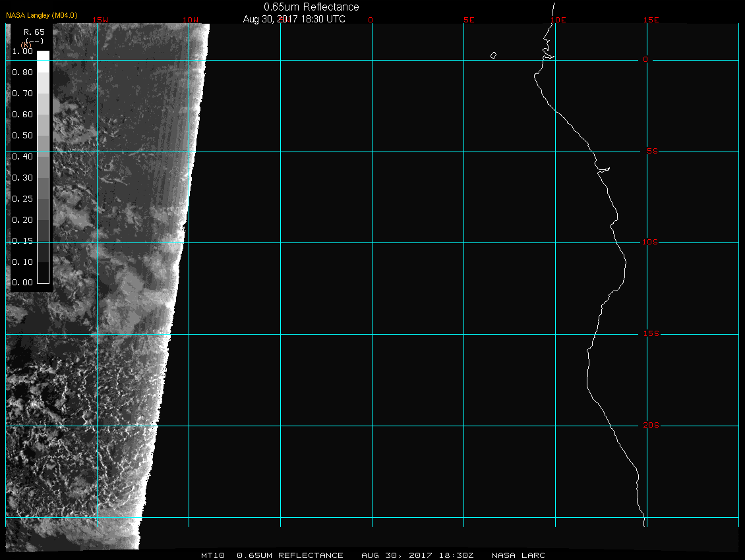Click the 15E longitude label
This screenshot has width=745, height=560.
point(651,20)
